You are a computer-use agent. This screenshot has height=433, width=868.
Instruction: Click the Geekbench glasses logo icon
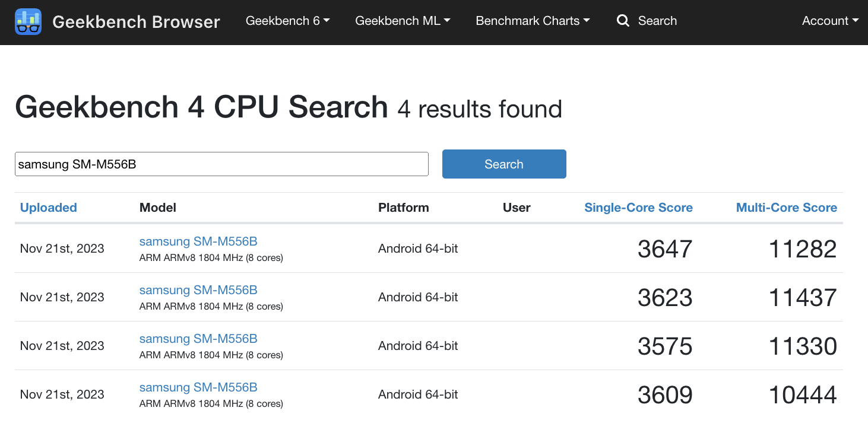click(28, 21)
